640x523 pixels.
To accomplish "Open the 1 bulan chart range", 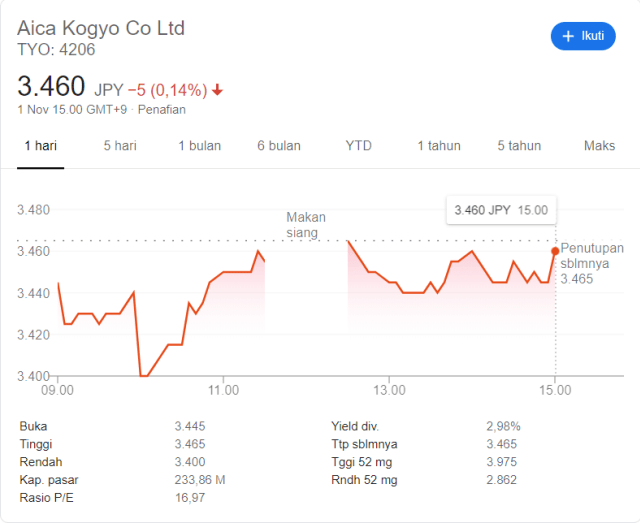I will pyautogui.click(x=200, y=146).
